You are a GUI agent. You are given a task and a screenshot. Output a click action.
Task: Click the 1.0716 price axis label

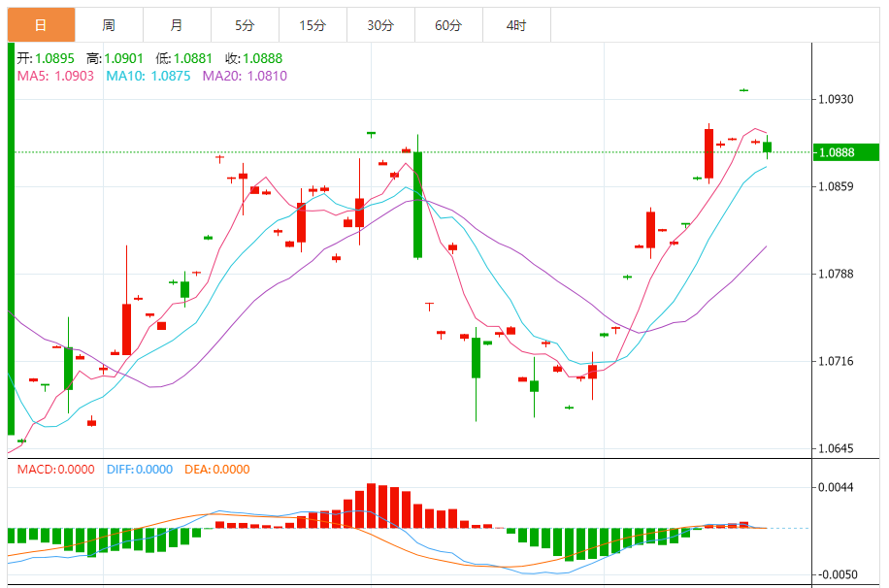tap(836, 361)
